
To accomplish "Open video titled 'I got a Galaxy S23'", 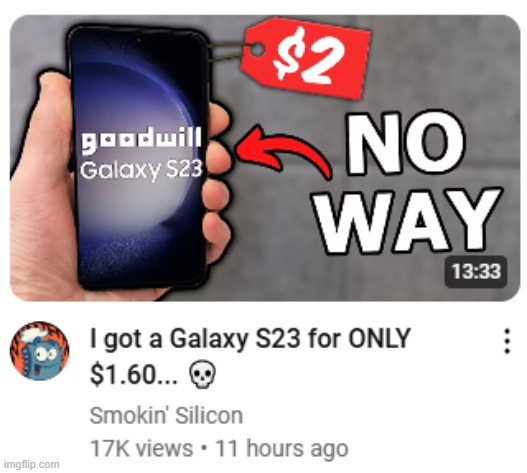I will 250,356.
